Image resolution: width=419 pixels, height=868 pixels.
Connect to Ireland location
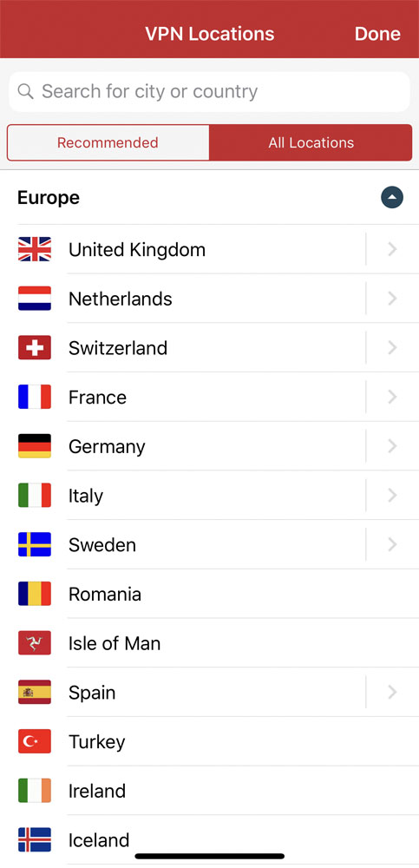click(209, 791)
